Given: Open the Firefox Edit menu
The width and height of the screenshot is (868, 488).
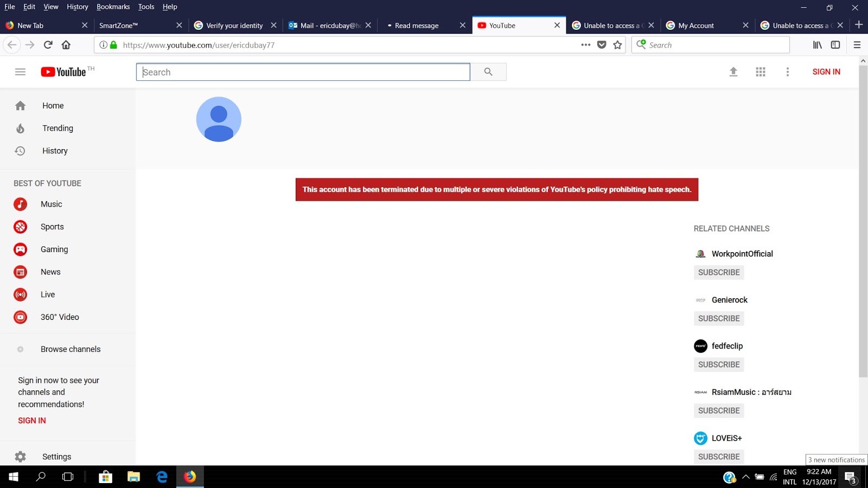Looking at the screenshot, I should (x=29, y=7).
